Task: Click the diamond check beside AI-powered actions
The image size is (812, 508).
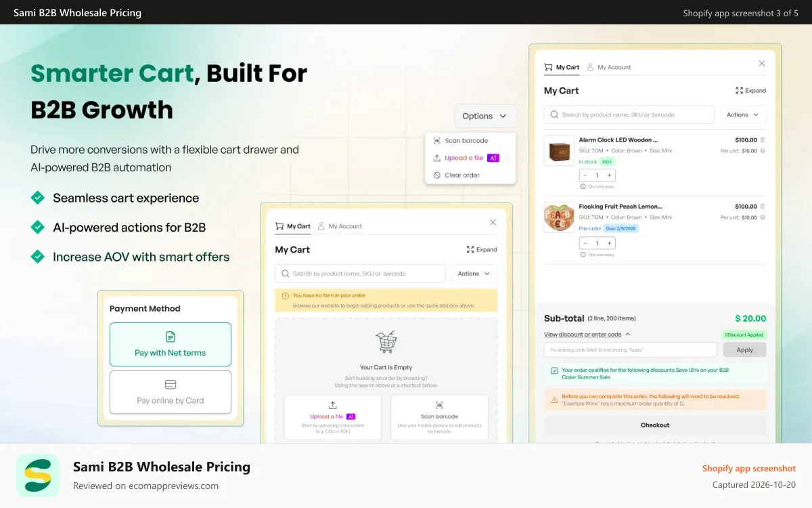Action: (38, 227)
